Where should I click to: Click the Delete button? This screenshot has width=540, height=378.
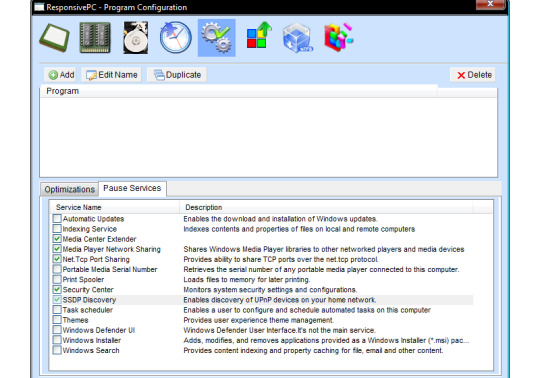473,75
